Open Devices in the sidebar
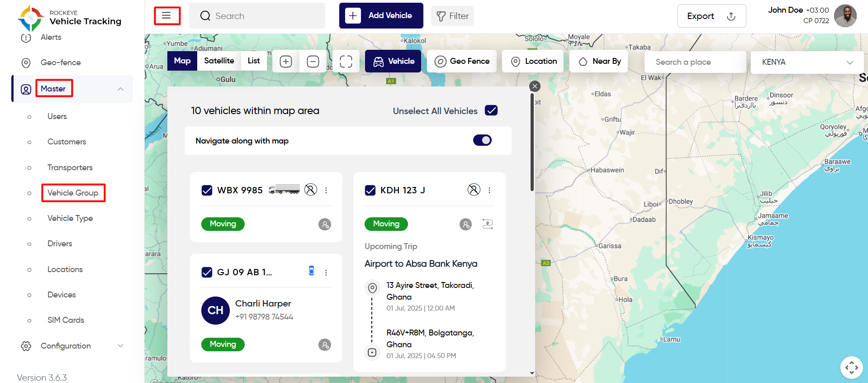Image resolution: width=868 pixels, height=383 pixels. point(62,295)
